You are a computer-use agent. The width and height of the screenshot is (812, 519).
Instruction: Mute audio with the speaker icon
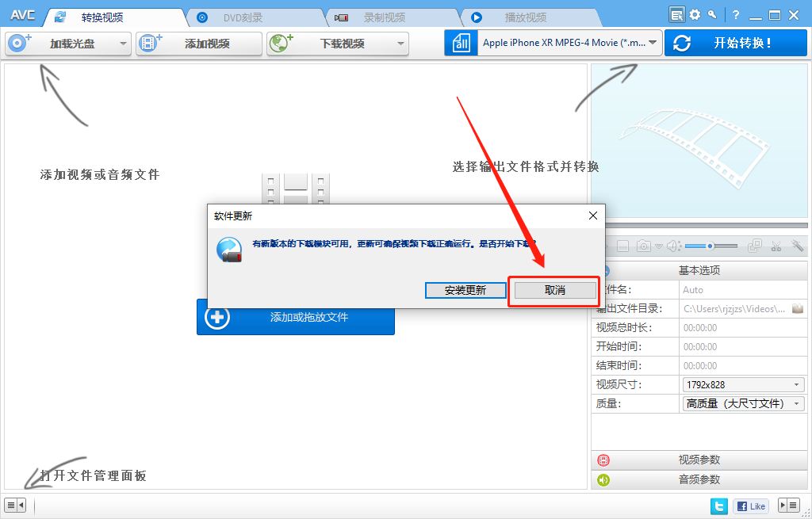[x=673, y=246]
